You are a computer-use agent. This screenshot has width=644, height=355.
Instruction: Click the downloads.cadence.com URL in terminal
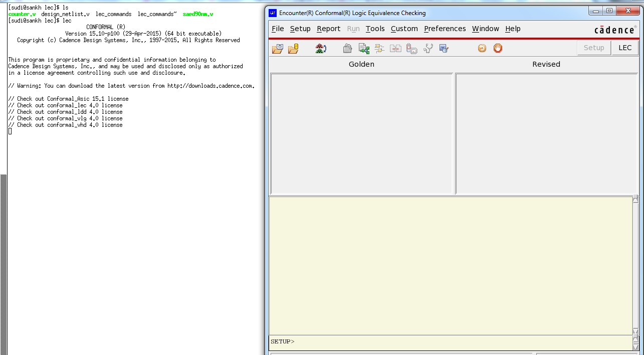[210, 86]
